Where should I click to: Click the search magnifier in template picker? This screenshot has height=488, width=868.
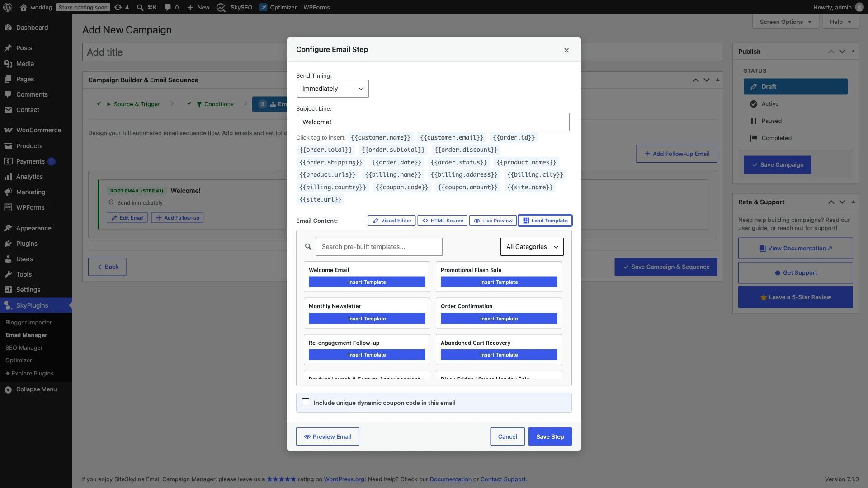pyautogui.click(x=308, y=247)
